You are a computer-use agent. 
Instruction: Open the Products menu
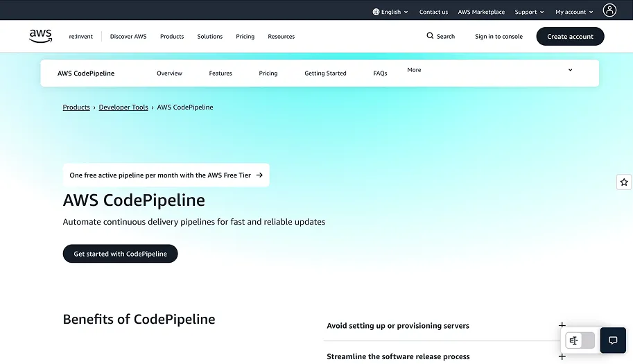tap(172, 36)
